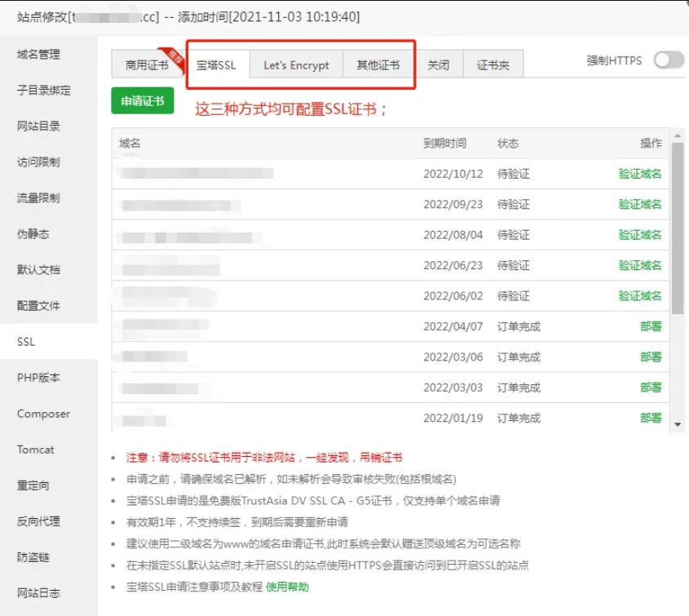689x616 pixels.
Task: Open the Let's Encrypt tab
Action: coord(296,65)
